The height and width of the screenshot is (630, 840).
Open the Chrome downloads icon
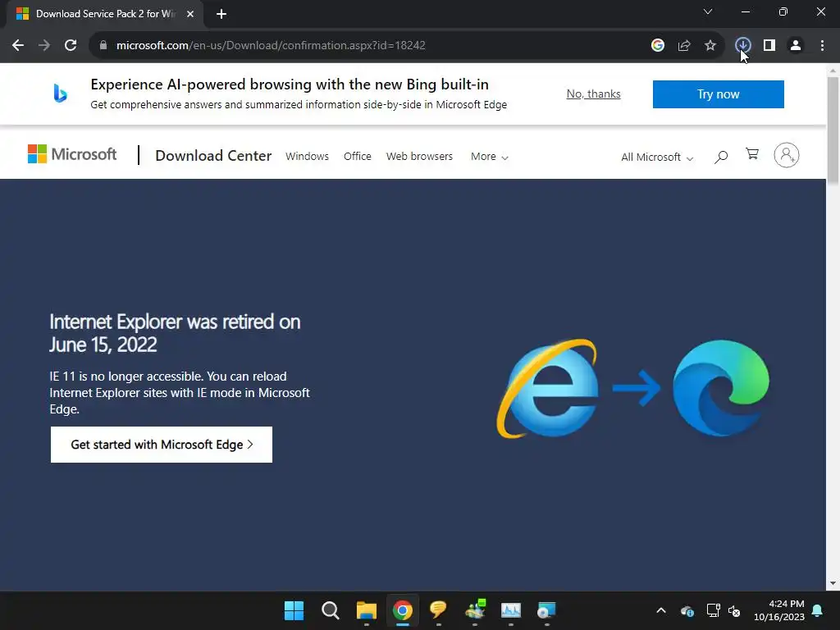point(742,46)
